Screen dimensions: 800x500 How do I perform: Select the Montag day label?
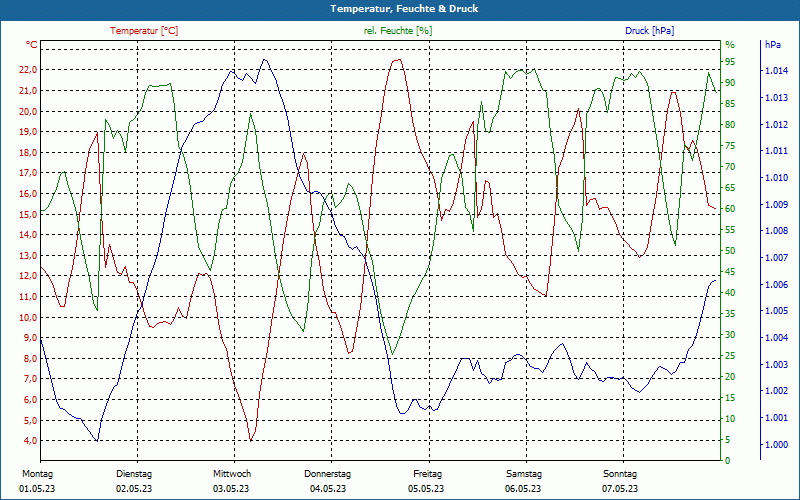tap(37, 474)
